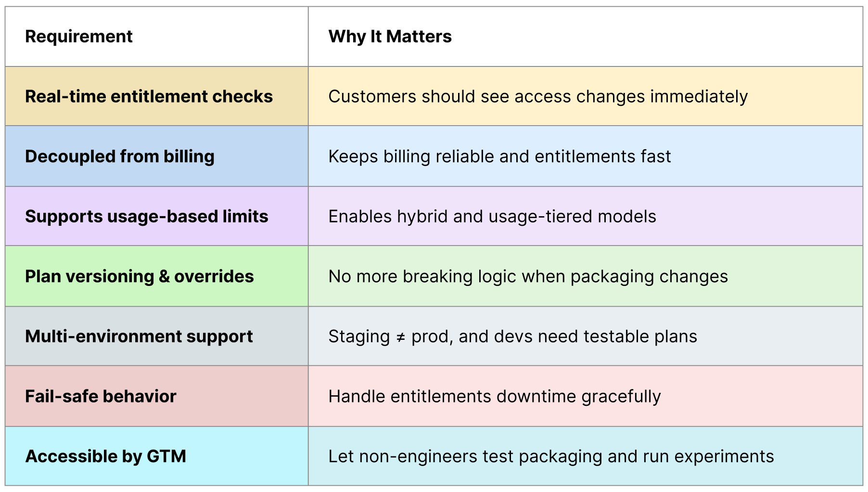Select the Supports usage-based limits cell
This screenshot has height=492, width=868.
(x=156, y=216)
